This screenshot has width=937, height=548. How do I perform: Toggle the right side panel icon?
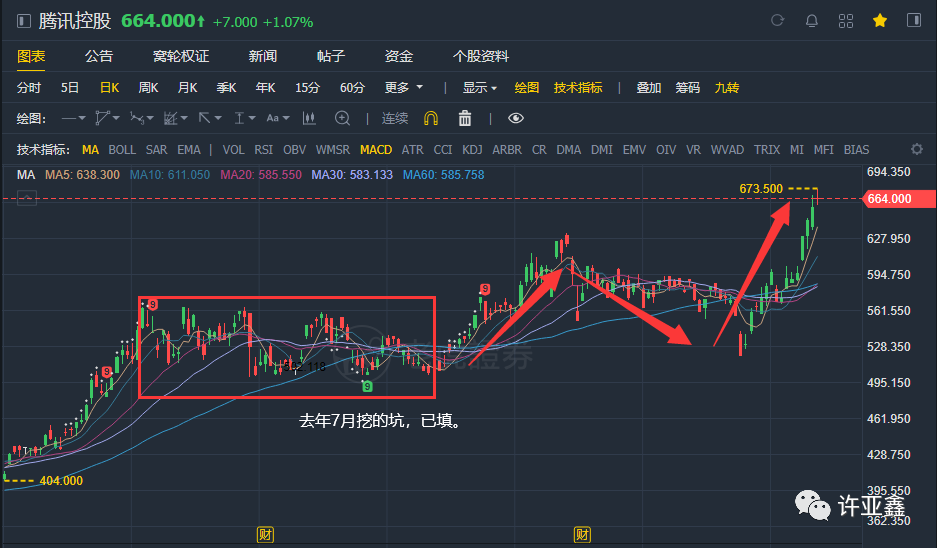[914, 20]
